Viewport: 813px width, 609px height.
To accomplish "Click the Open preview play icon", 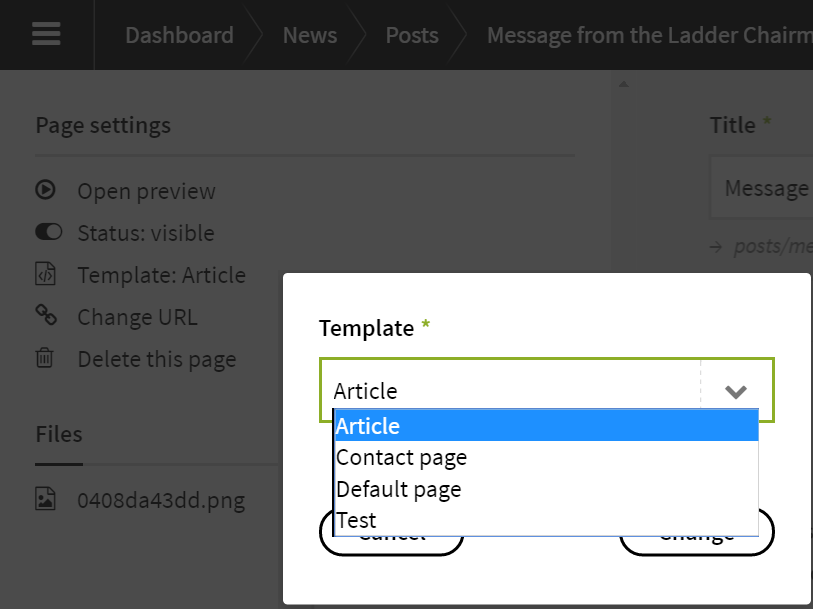I will (x=46, y=191).
